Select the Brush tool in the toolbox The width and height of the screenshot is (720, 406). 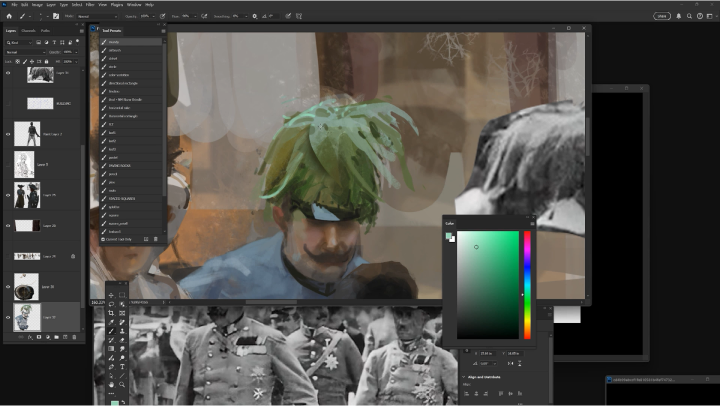tap(111, 331)
